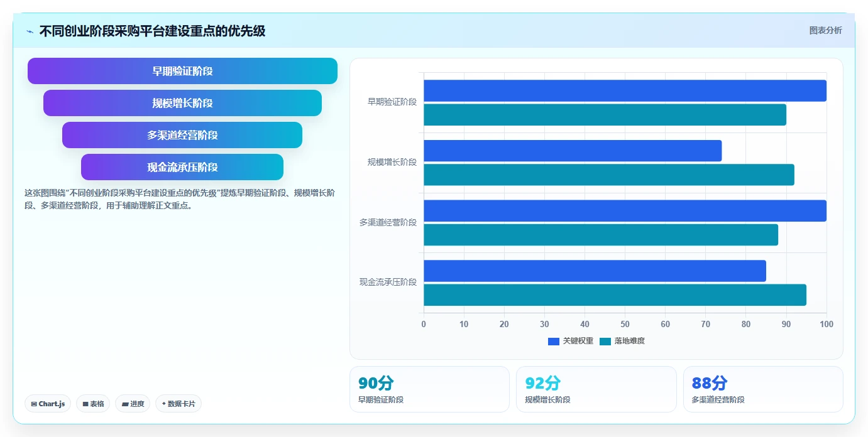This screenshot has height=437, width=868.
Task: Click the x-axis tick value 50
Action: (x=625, y=324)
